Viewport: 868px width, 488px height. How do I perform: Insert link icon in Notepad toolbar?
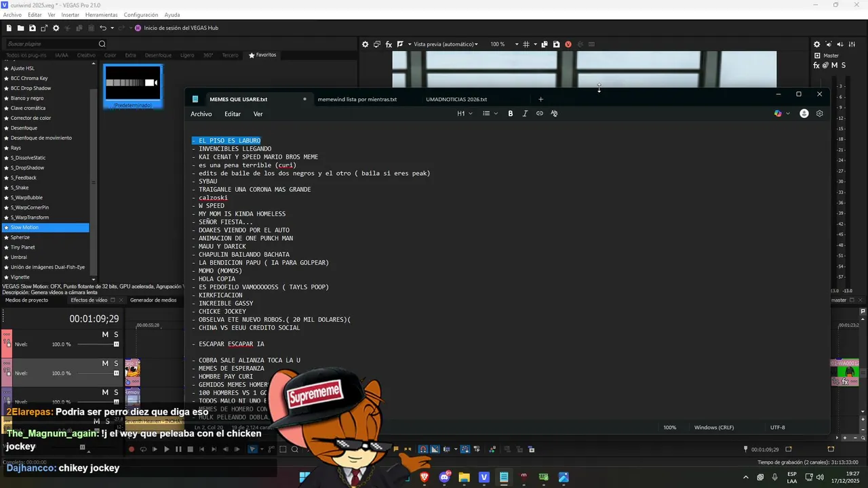point(540,114)
